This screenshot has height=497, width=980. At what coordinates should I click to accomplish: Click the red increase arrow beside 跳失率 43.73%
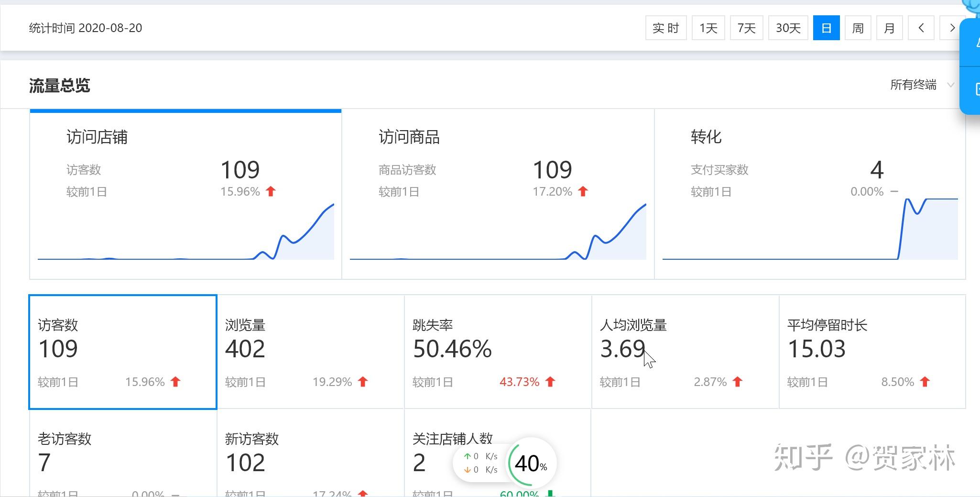551,382
